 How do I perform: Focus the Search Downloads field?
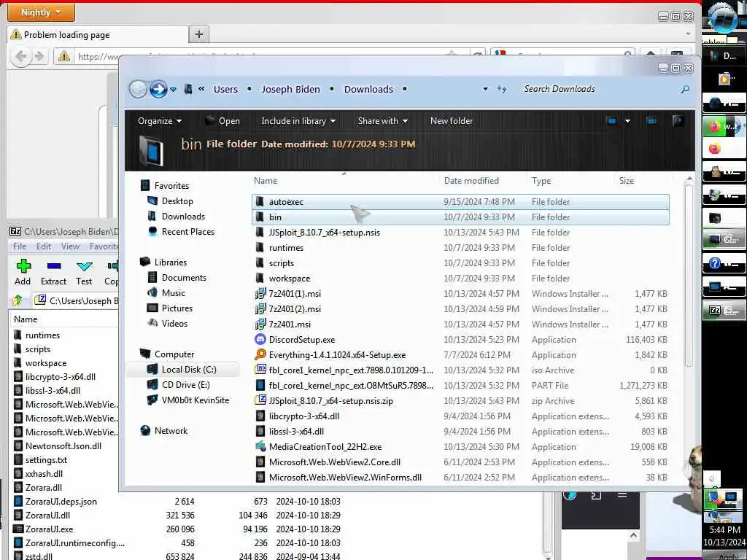pos(598,89)
